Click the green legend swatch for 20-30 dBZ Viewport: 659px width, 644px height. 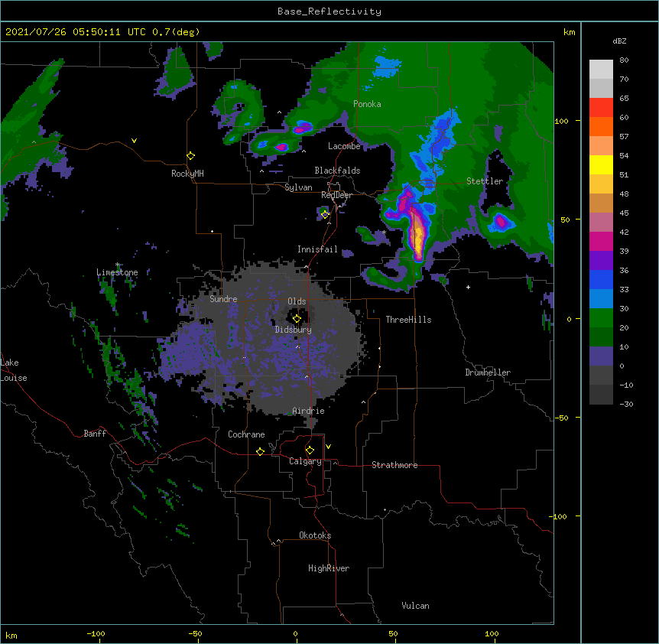601,318
